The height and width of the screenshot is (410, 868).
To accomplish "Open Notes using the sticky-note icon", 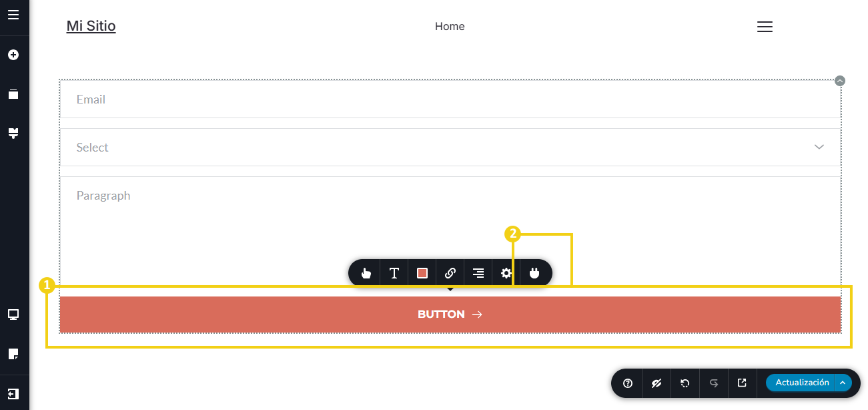I will click(x=14, y=353).
